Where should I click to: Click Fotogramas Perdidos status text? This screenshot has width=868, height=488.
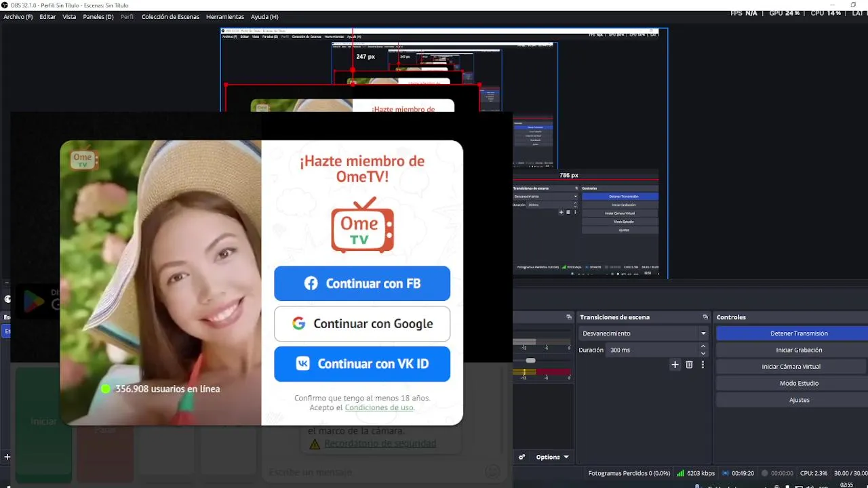(629, 473)
